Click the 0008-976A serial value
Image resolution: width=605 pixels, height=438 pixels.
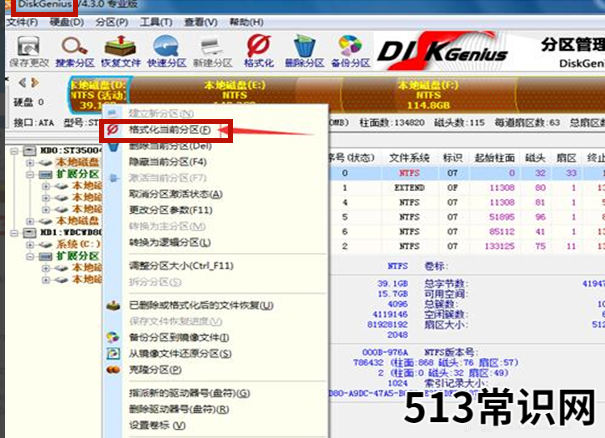pos(385,352)
